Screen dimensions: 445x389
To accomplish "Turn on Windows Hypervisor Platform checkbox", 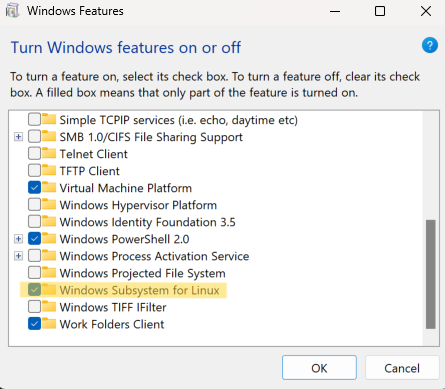I will (34, 204).
